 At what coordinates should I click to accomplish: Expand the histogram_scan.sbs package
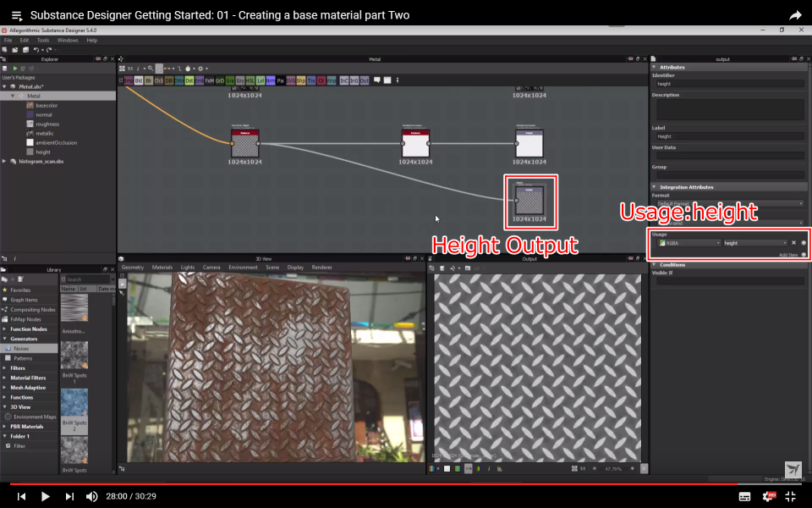tap(5, 161)
